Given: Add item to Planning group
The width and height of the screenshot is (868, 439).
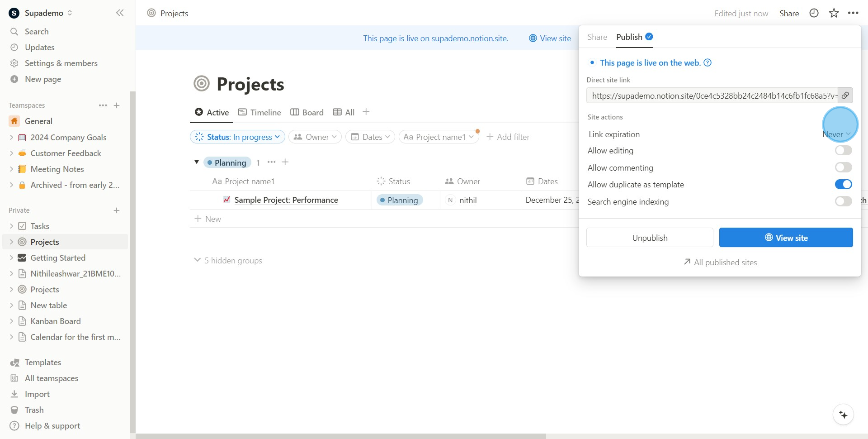Looking at the screenshot, I should click(285, 162).
